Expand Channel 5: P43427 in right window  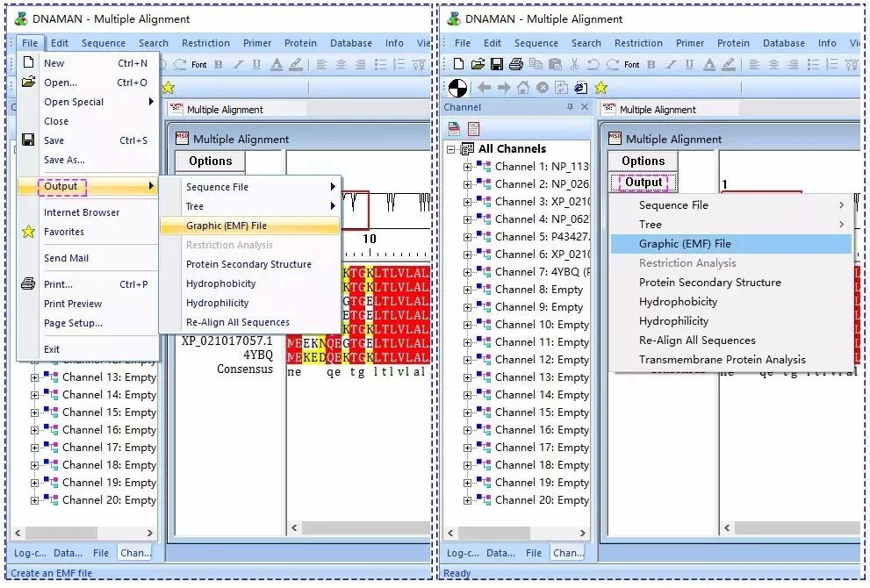[x=467, y=237]
